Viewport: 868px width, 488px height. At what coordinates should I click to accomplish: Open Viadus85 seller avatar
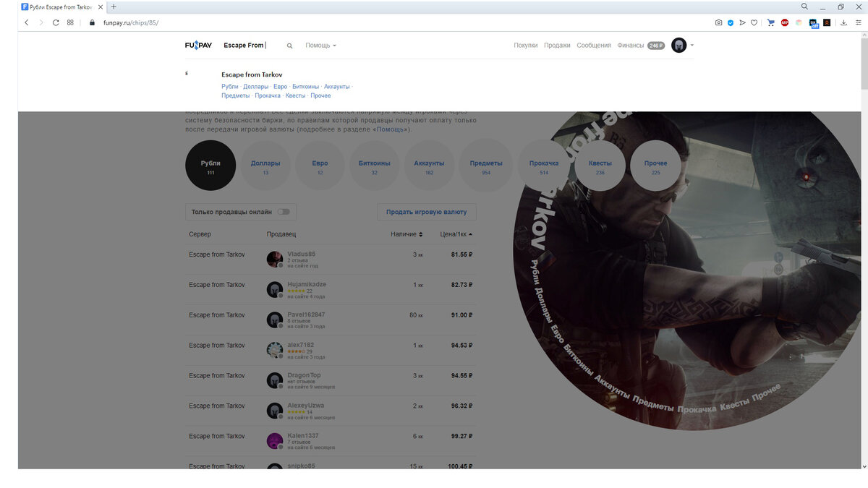[274, 259]
